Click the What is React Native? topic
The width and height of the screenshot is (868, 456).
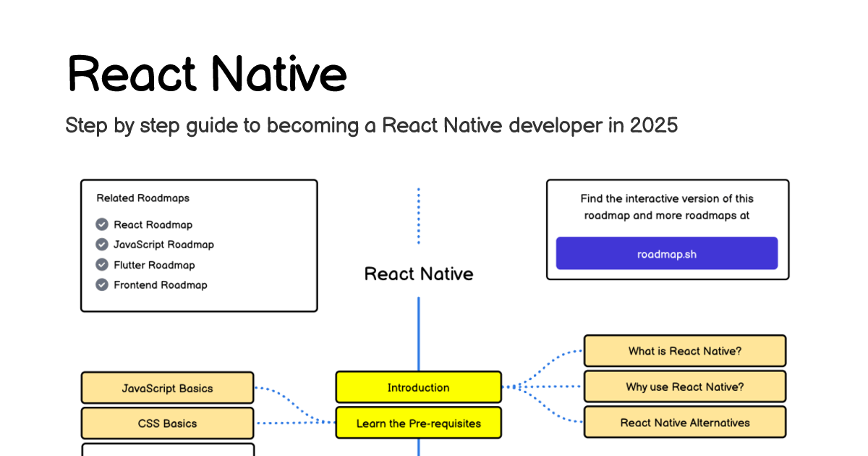click(684, 351)
